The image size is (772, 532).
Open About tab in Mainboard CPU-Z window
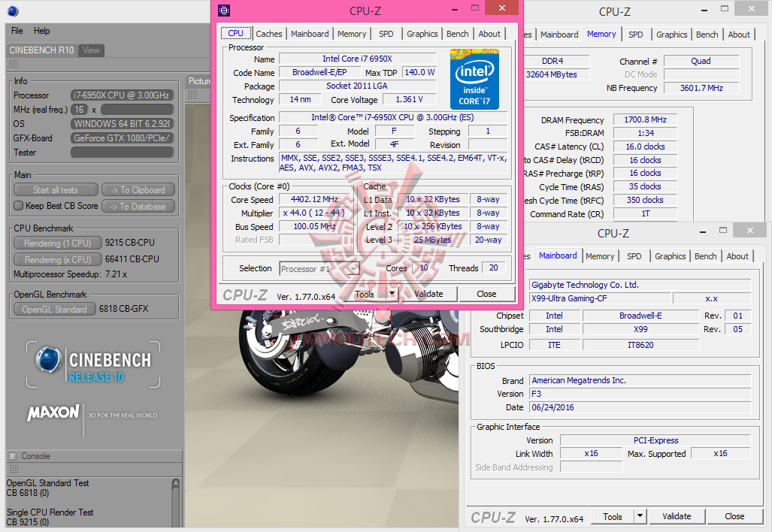(737, 256)
